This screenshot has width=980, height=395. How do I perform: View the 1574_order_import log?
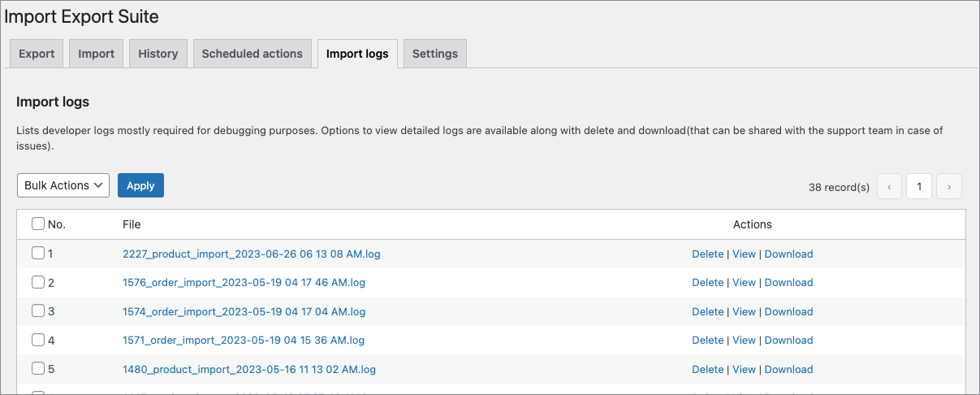(744, 311)
